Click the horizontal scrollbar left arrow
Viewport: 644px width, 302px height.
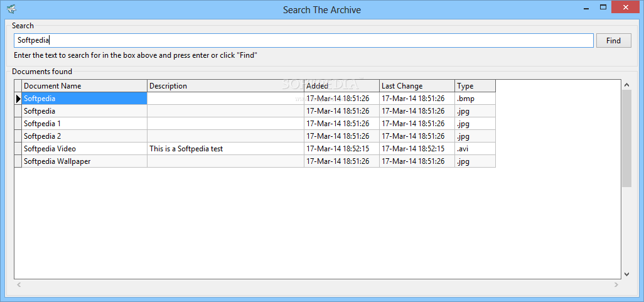click(x=19, y=284)
